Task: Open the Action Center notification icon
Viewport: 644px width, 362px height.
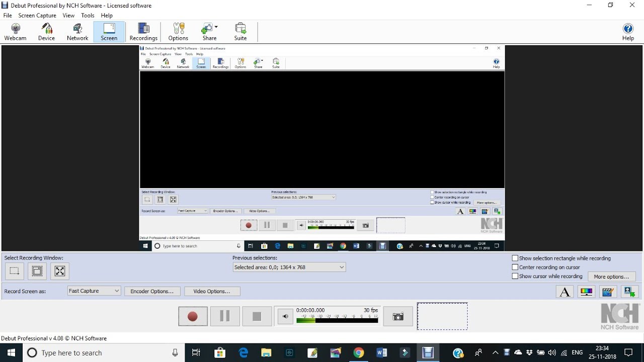Action: [628, 353]
